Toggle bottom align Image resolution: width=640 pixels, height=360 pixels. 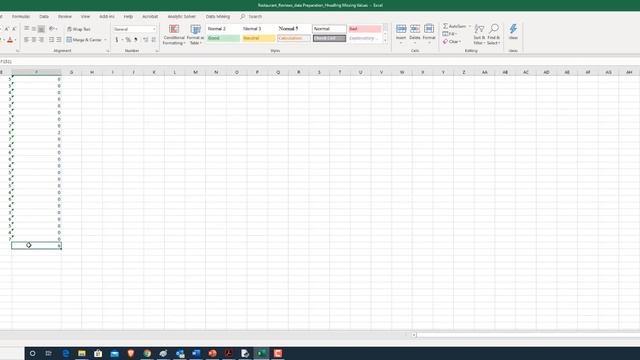click(41, 29)
